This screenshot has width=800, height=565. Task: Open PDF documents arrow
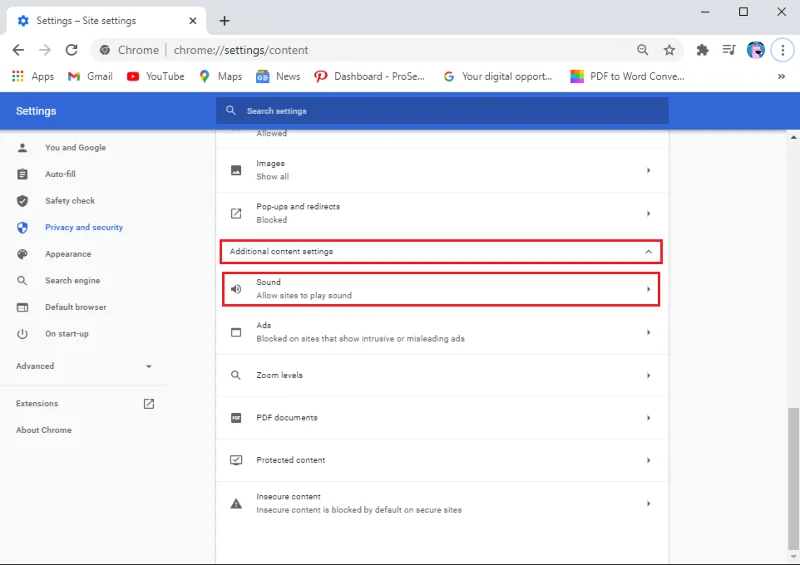(648, 417)
